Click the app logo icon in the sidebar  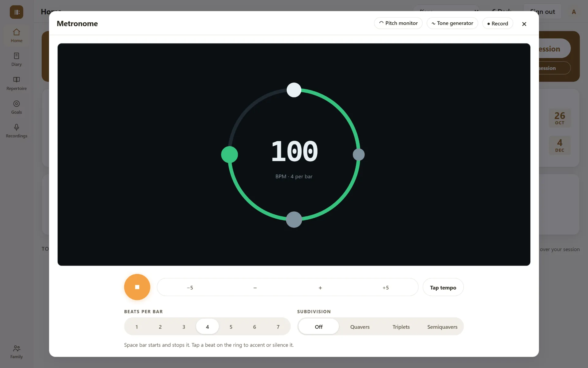[17, 12]
